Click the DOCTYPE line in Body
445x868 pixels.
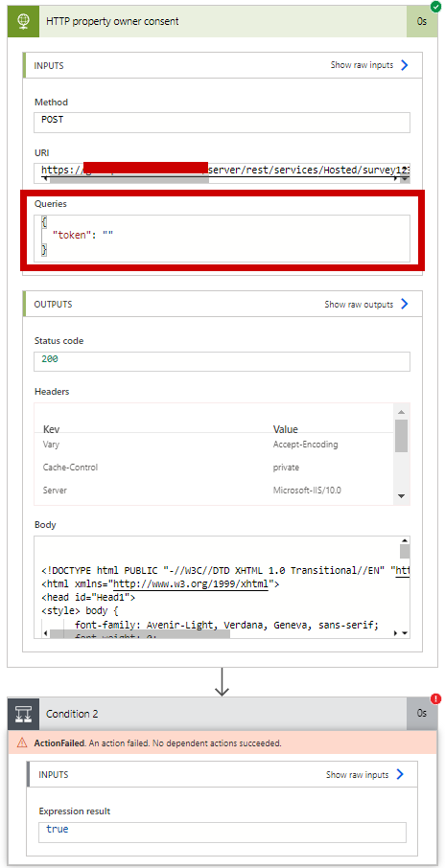[x=225, y=570]
